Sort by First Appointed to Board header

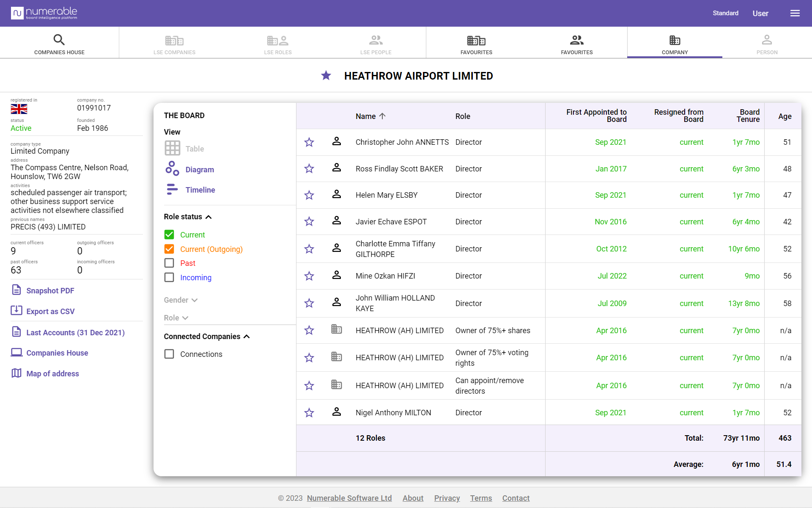click(596, 116)
